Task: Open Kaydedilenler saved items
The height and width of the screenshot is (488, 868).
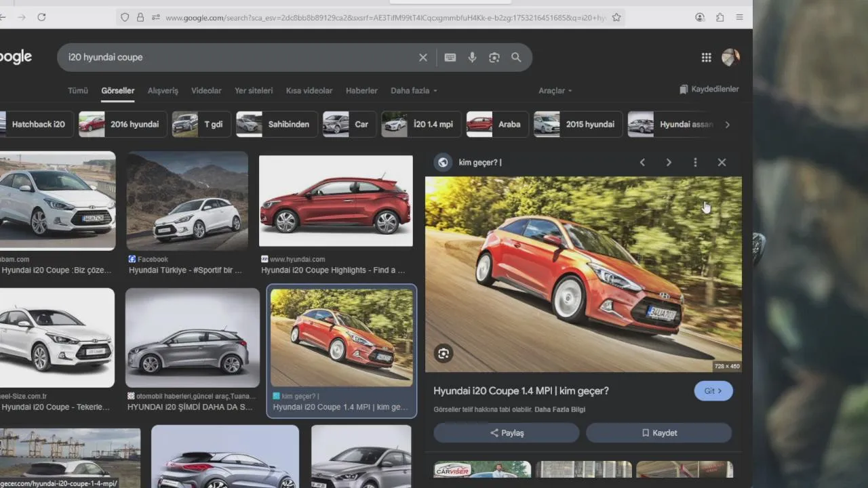Action: point(709,89)
